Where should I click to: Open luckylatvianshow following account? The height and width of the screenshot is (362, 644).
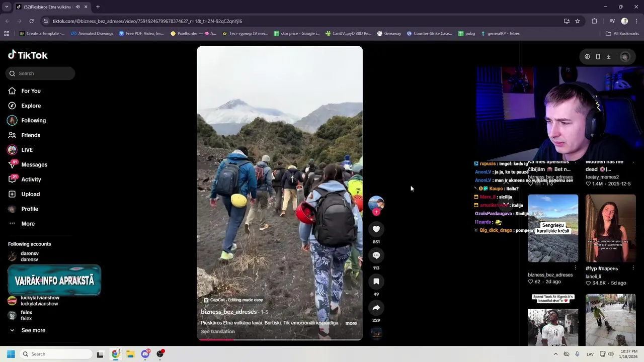point(39,301)
